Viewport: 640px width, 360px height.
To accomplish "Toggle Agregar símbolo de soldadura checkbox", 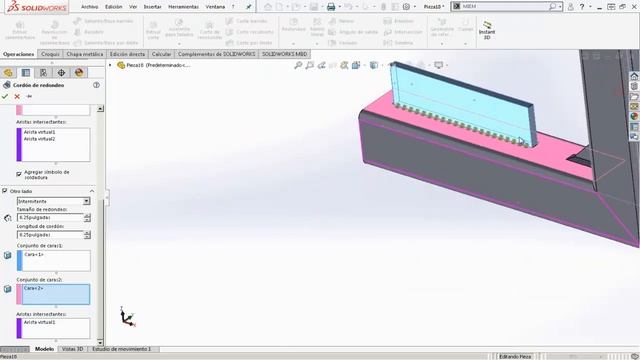I will (x=19, y=174).
